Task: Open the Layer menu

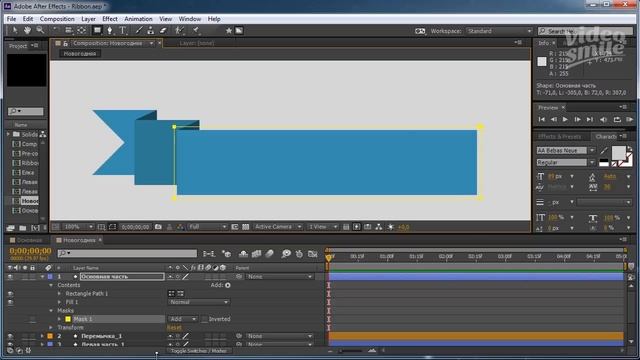Action: [x=88, y=19]
